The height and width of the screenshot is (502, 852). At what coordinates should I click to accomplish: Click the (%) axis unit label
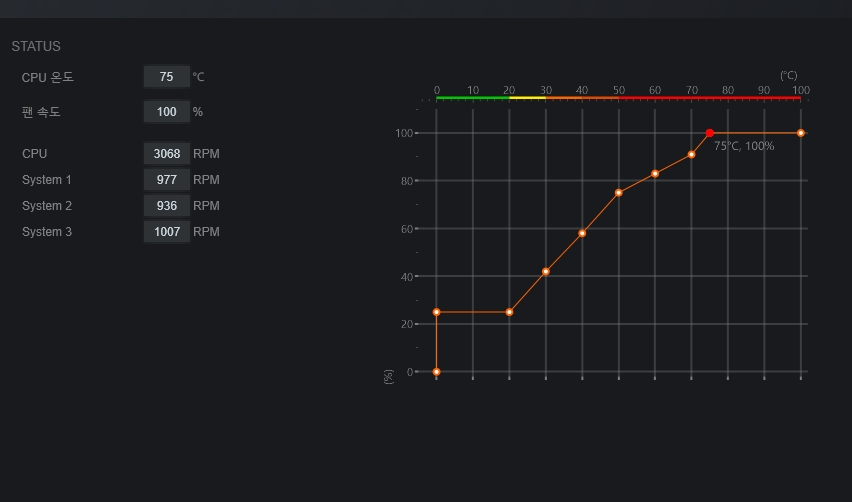(x=388, y=376)
